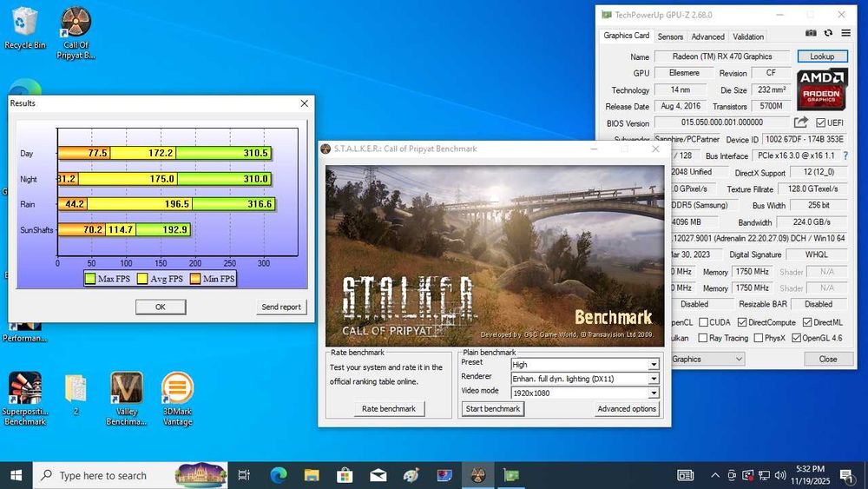Open Microsoft Store from the taskbar
868x489 pixels.
[x=345, y=475]
